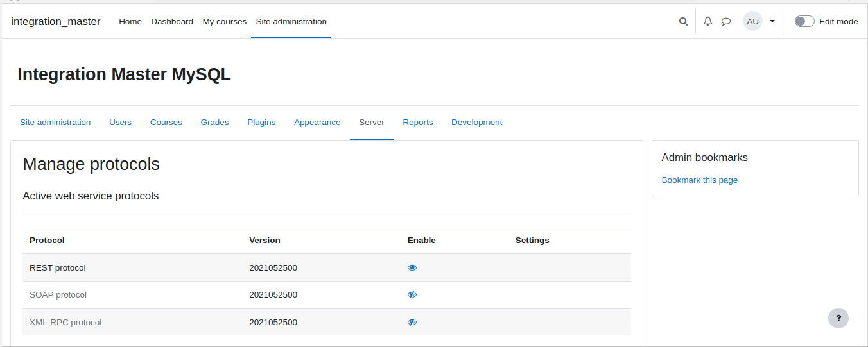Viewport: 868px width, 347px height.
Task: Open the notifications bell
Action: tap(708, 21)
